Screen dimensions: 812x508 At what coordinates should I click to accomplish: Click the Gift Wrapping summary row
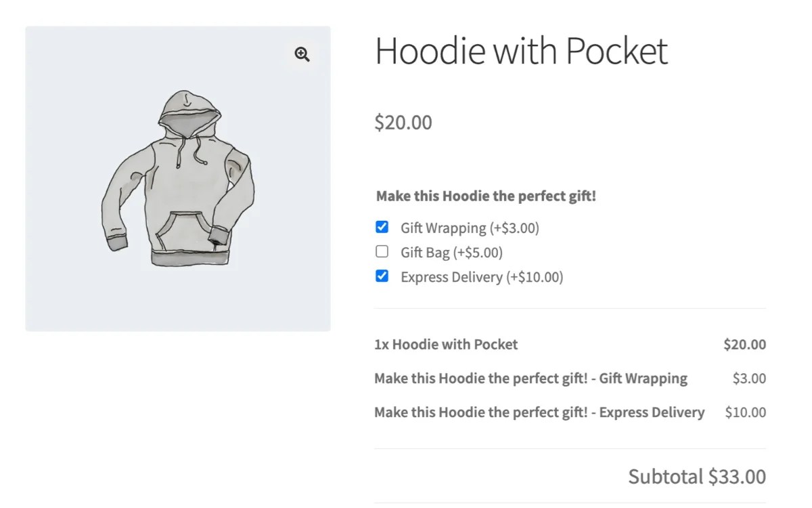coord(531,378)
